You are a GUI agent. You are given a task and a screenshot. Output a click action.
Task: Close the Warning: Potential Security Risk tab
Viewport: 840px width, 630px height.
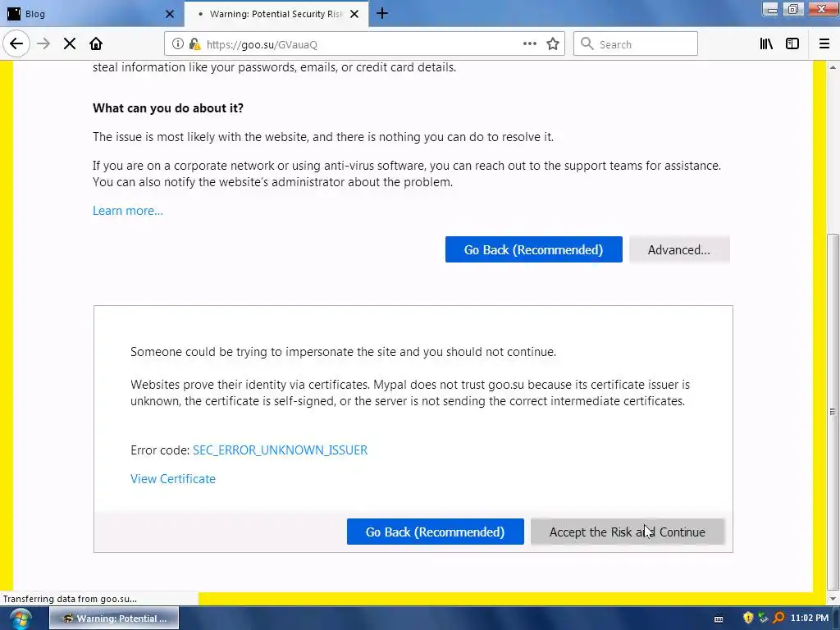tap(354, 14)
